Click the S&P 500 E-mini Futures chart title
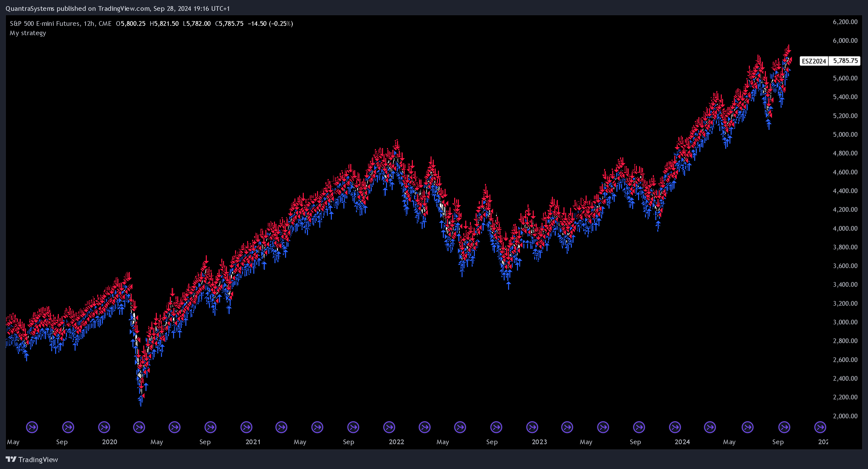Screen dimensions: 868x469 (x=61, y=24)
